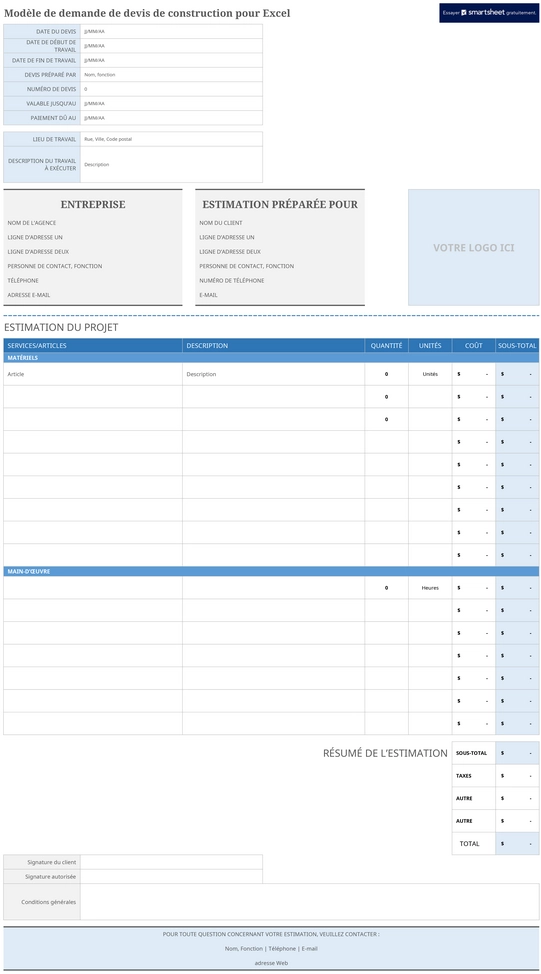The height and width of the screenshot is (974, 541).
Task: Click the QUANTITÉ column header
Action: (x=386, y=346)
